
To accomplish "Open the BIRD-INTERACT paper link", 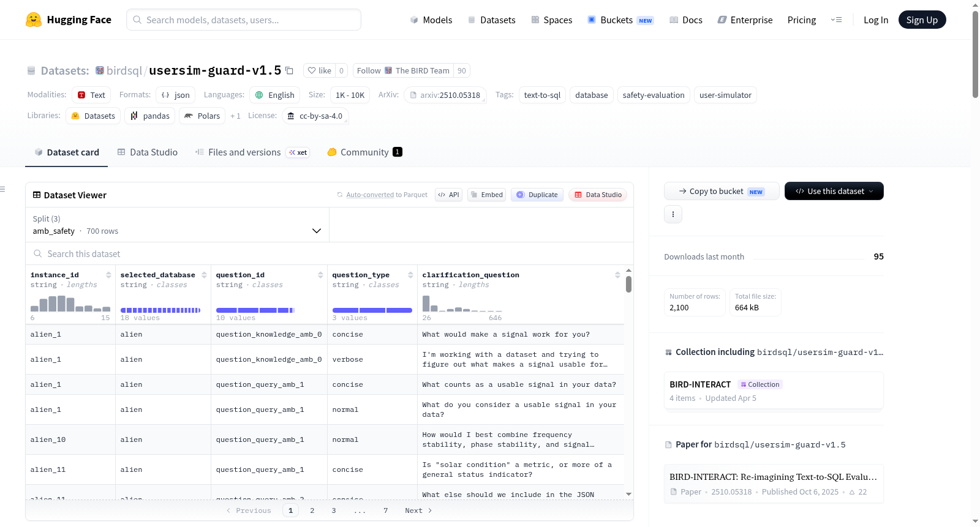I will click(x=774, y=484).
